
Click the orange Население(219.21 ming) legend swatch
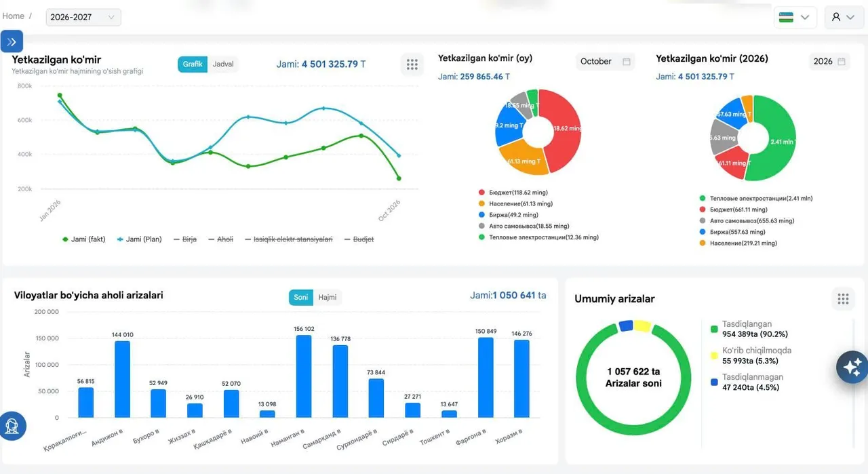pos(702,243)
